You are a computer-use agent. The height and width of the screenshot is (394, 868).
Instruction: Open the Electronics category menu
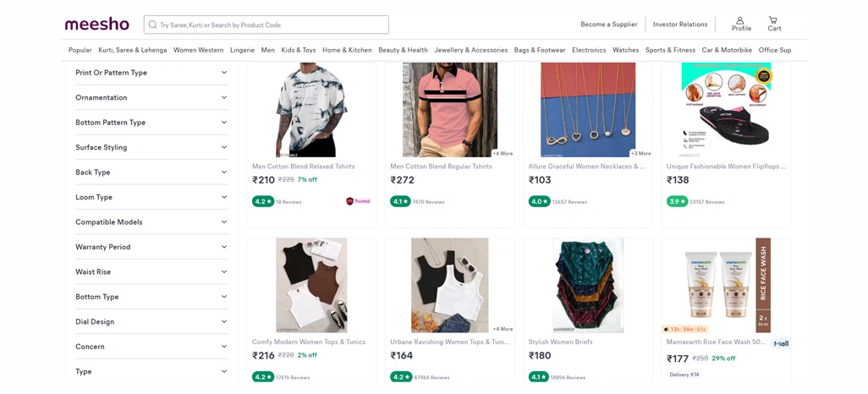click(x=589, y=50)
